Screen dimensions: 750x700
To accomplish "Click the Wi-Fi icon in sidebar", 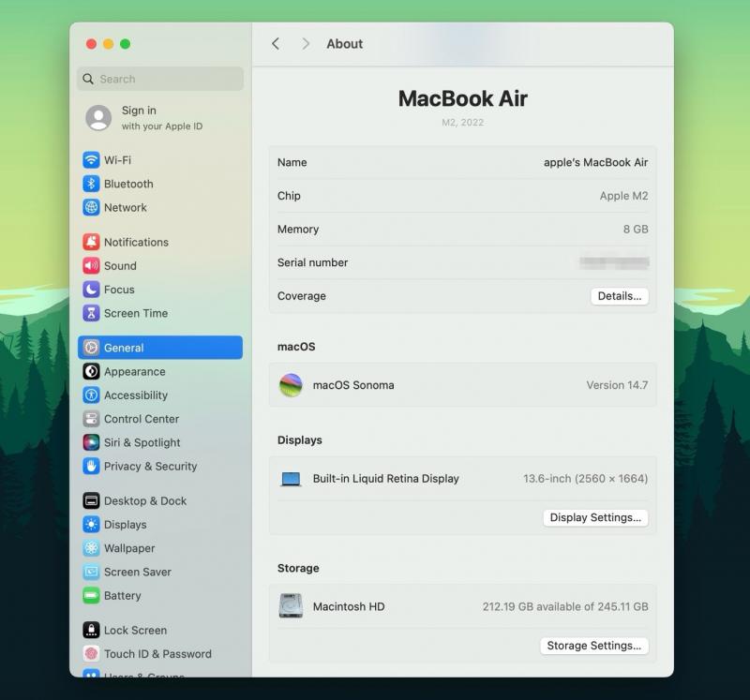I will [91, 160].
